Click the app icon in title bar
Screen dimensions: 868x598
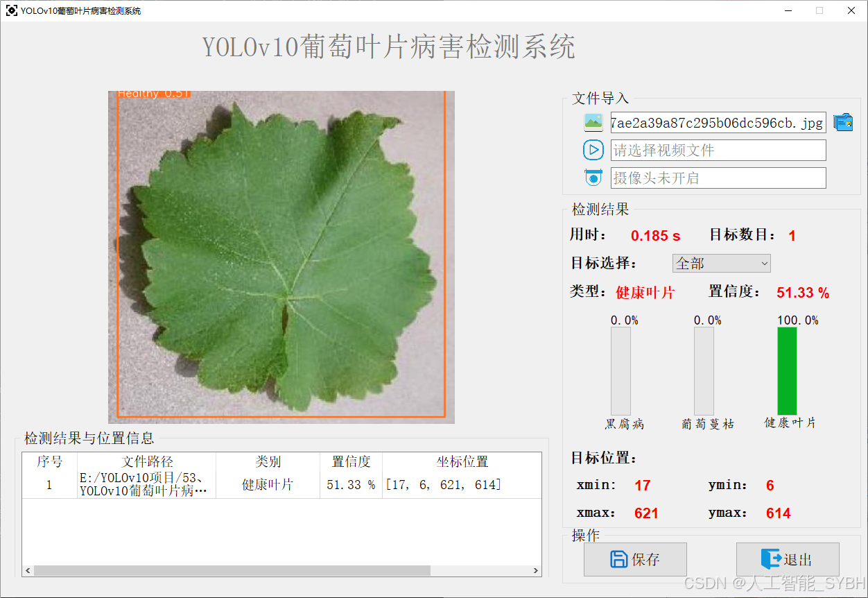tap(11, 10)
